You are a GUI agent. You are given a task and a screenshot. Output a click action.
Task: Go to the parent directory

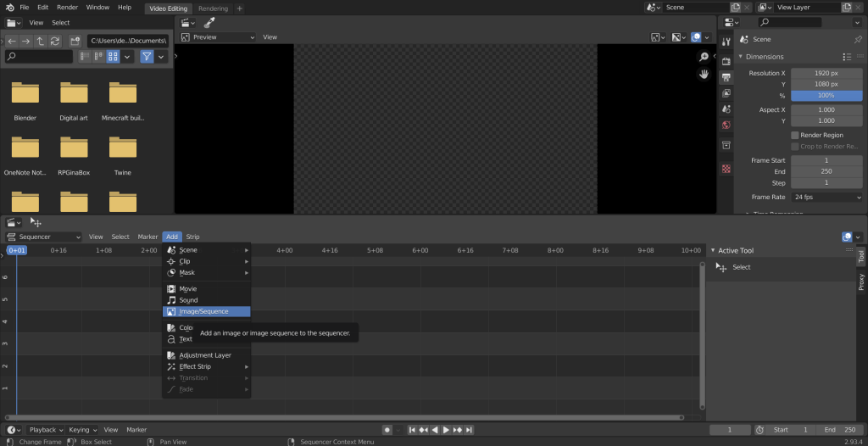tap(41, 41)
